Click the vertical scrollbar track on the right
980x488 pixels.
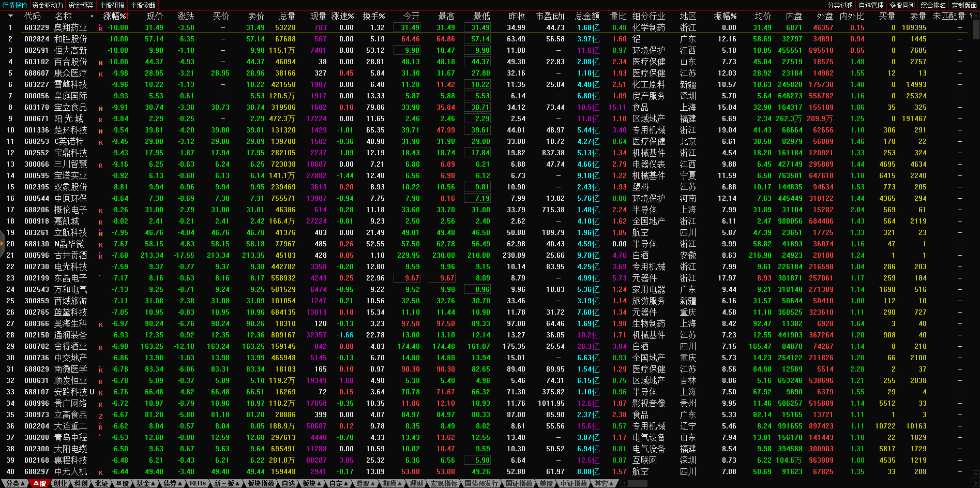(x=975, y=259)
